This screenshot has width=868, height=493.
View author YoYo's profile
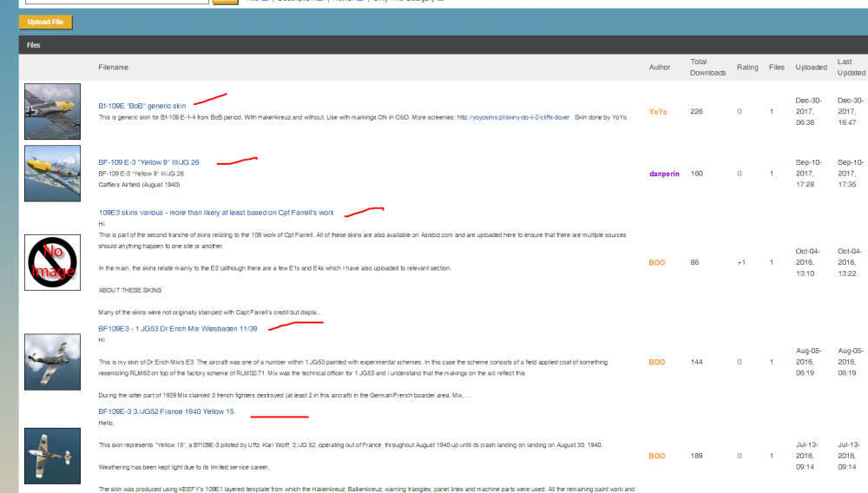point(659,111)
